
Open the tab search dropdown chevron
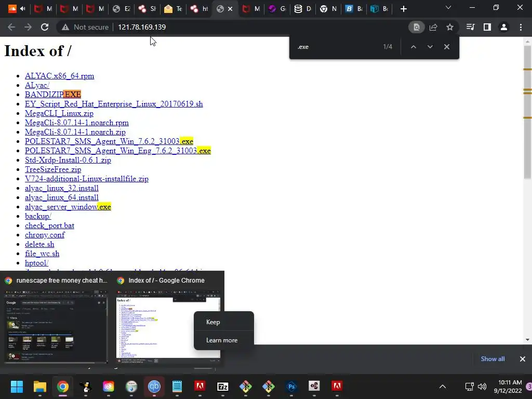pos(448,7)
